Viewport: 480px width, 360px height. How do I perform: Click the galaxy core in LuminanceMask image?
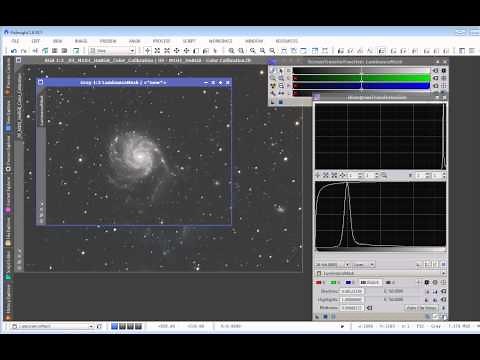140,155
